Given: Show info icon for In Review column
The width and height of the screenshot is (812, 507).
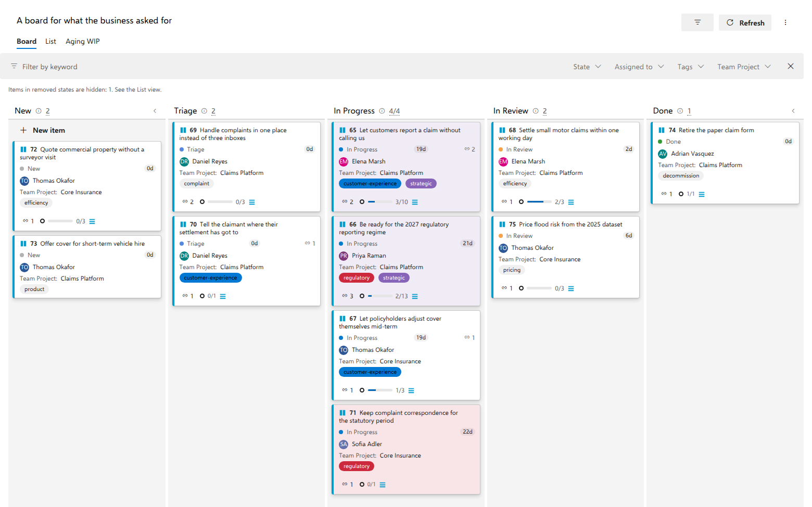Looking at the screenshot, I should [536, 111].
